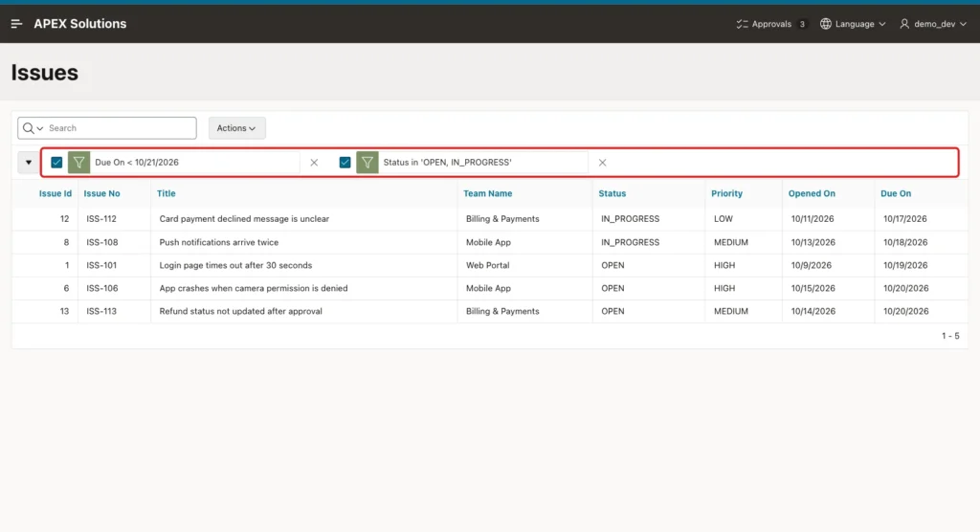Click opened date 10/15/2026
Screen dimensions: 980x532
[x=813, y=288]
